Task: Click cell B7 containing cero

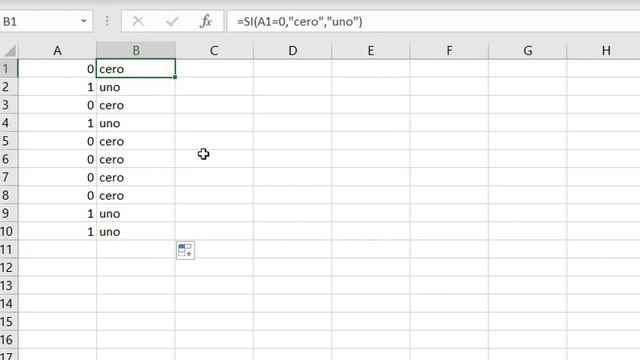Action: 136,177
